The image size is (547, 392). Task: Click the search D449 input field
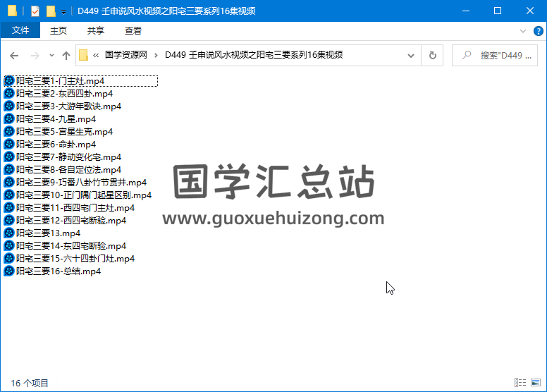tap(495, 55)
